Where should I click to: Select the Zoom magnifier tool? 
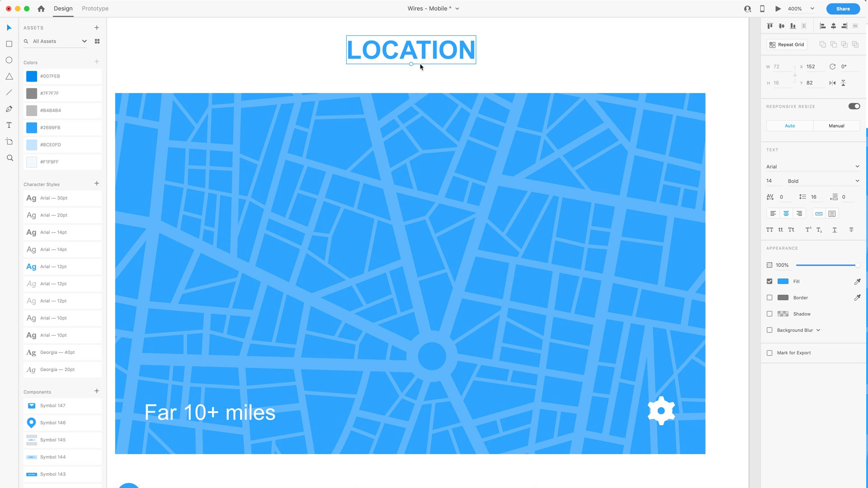tap(9, 158)
